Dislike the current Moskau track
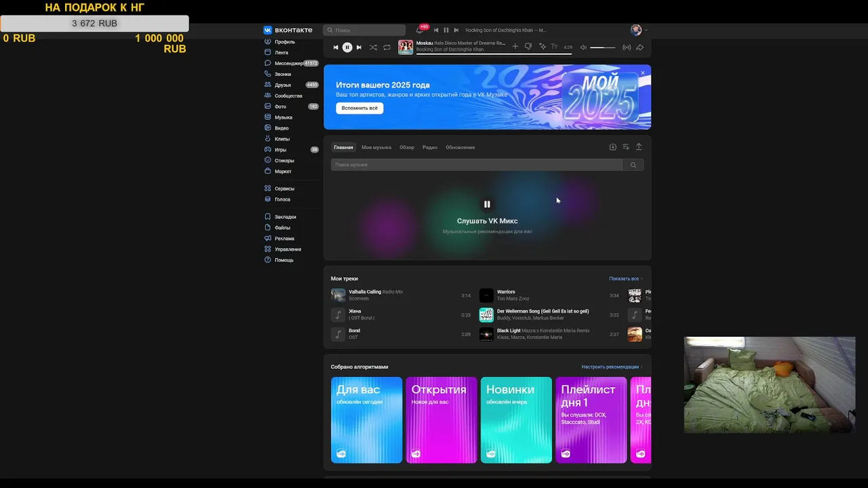 [x=528, y=47]
